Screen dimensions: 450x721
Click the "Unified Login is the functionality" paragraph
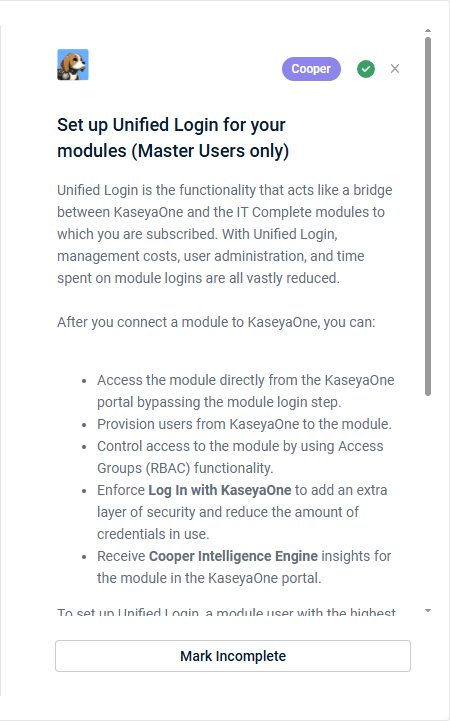click(225, 234)
